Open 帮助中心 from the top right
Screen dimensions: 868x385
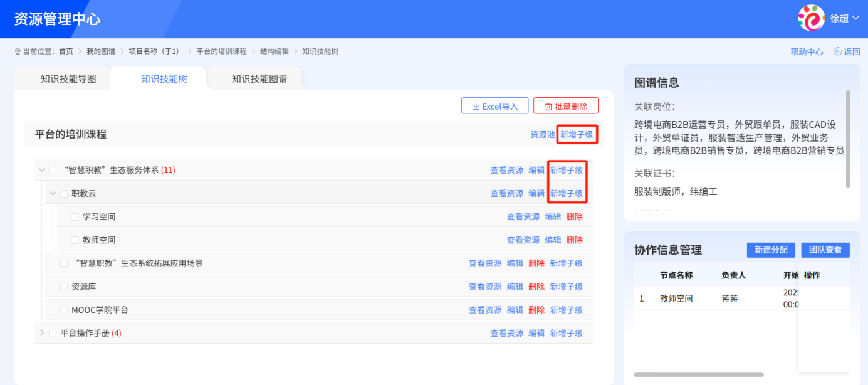[807, 51]
